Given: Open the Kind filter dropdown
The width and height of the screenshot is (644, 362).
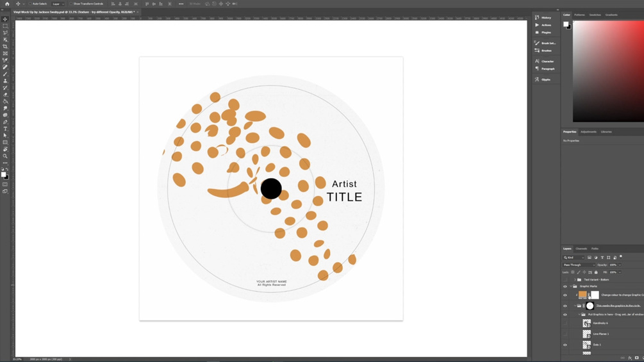Looking at the screenshot, I should tap(574, 258).
